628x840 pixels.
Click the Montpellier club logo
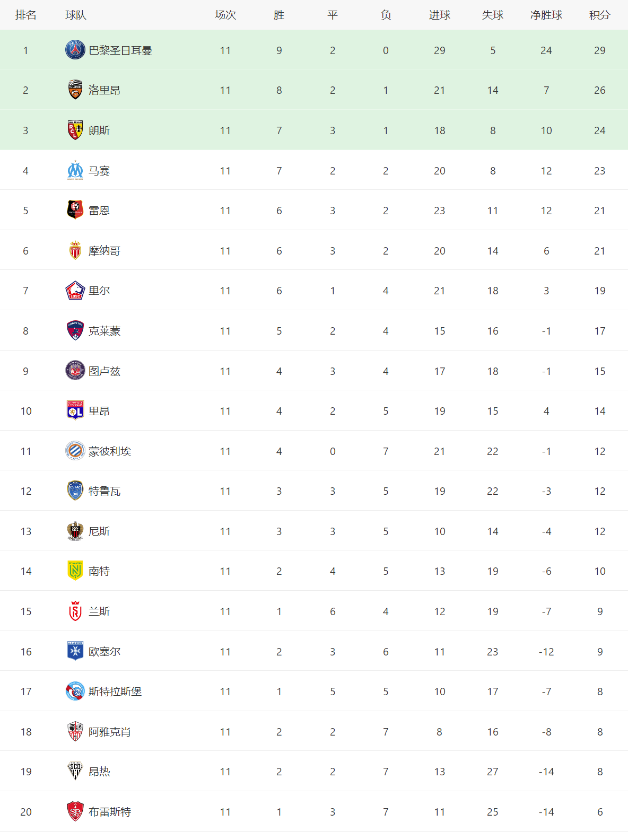pyautogui.click(x=75, y=451)
